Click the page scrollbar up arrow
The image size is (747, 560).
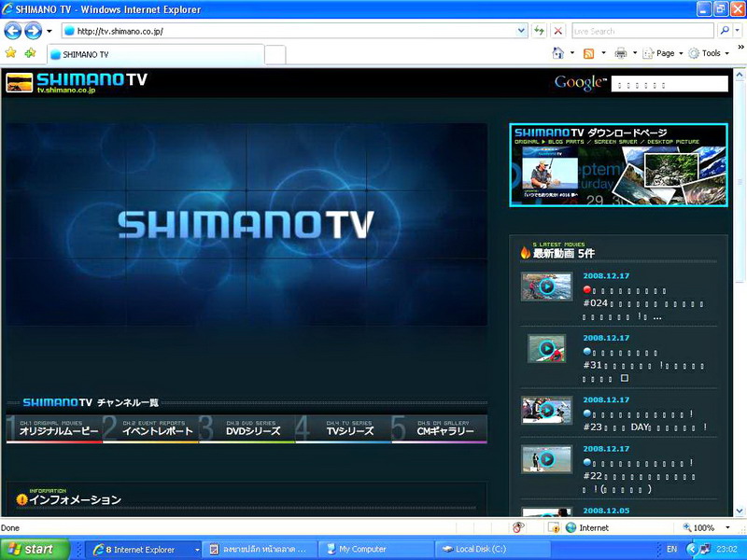pyautogui.click(x=740, y=75)
